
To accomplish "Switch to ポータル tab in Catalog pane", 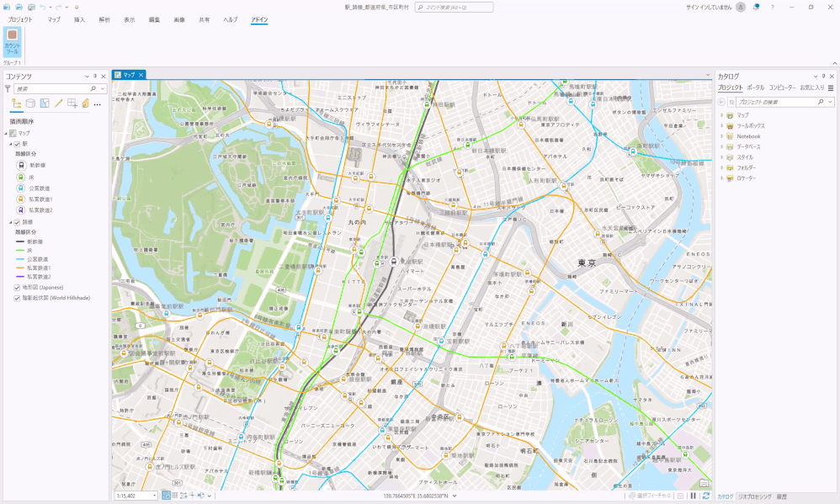I will coord(756,88).
